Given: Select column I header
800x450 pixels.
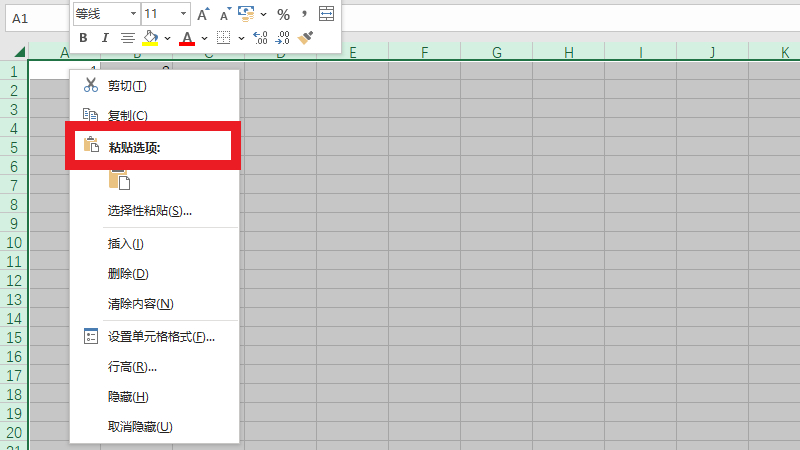Looking at the screenshot, I should click(640, 52).
